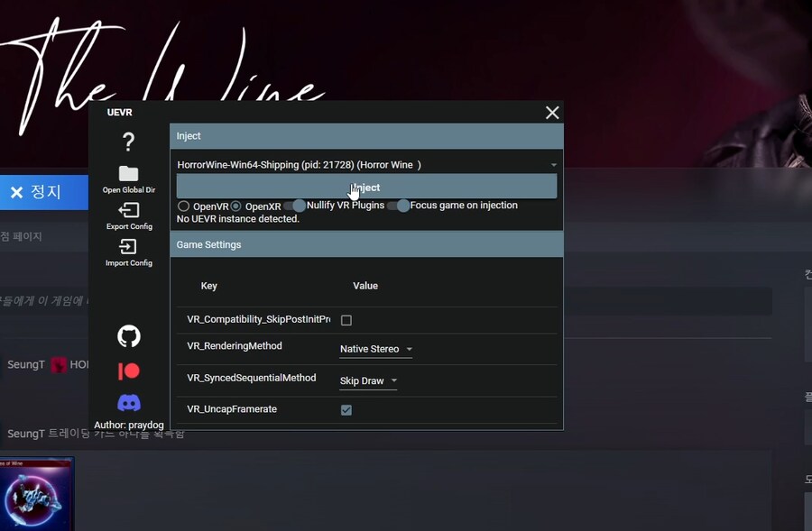812x531 pixels.
Task: Select the OpenXR radio button
Action: [x=236, y=206]
